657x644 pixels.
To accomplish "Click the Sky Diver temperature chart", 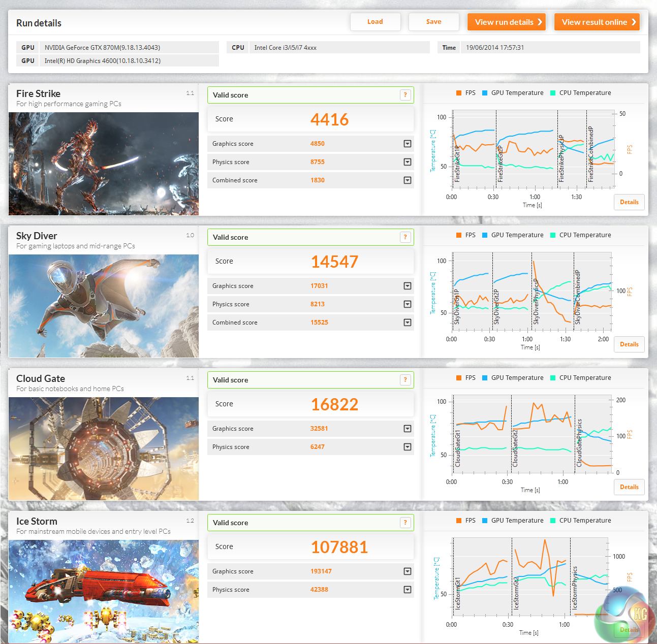I will [531, 292].
